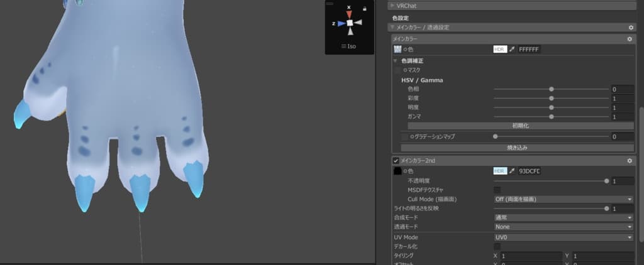Open the HDR color swatch for メインカラー

coord(500,49)
